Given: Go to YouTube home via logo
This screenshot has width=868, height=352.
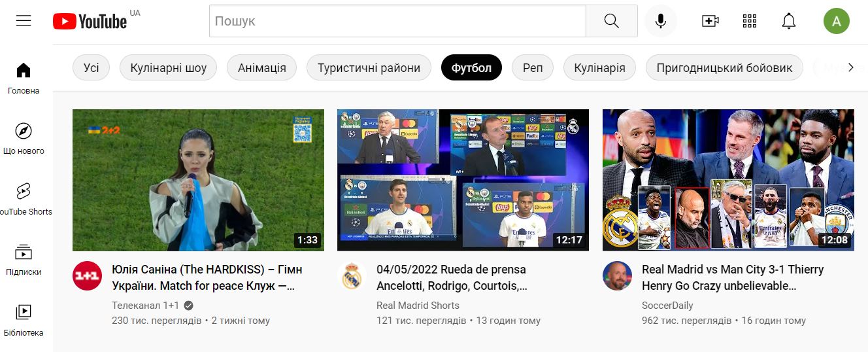Looking at the screenshot, I should [90, 22].
